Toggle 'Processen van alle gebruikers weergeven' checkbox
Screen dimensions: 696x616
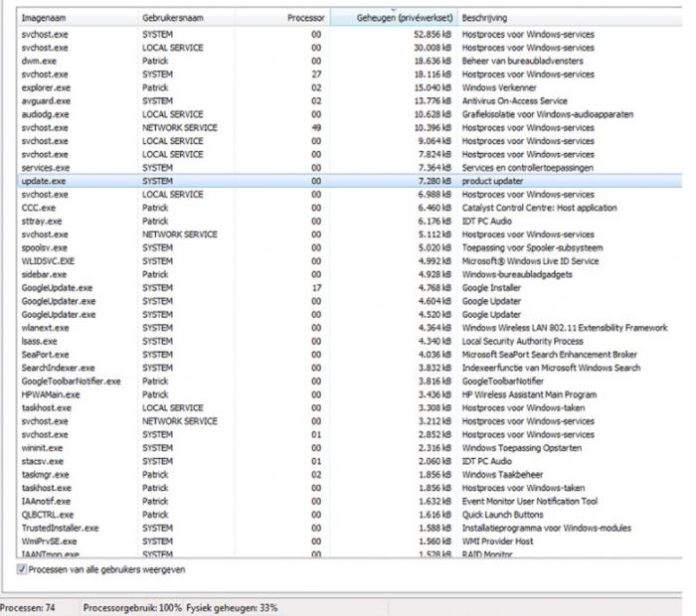[x=22, y=569]
